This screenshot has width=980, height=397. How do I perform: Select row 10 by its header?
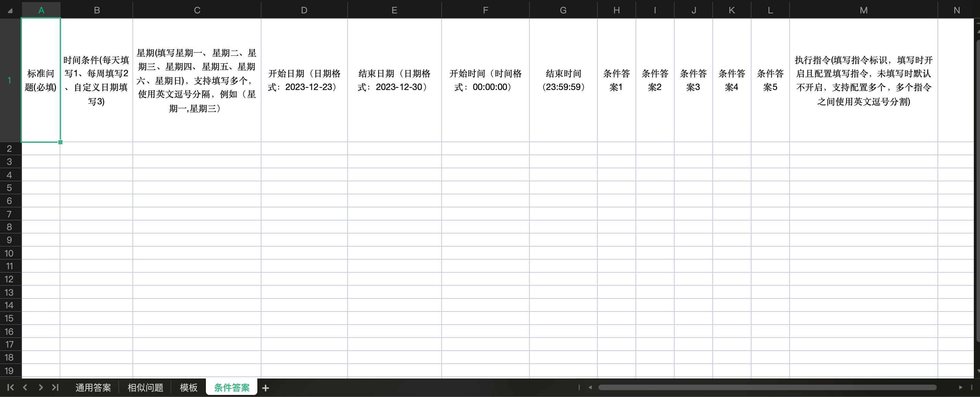10,253
